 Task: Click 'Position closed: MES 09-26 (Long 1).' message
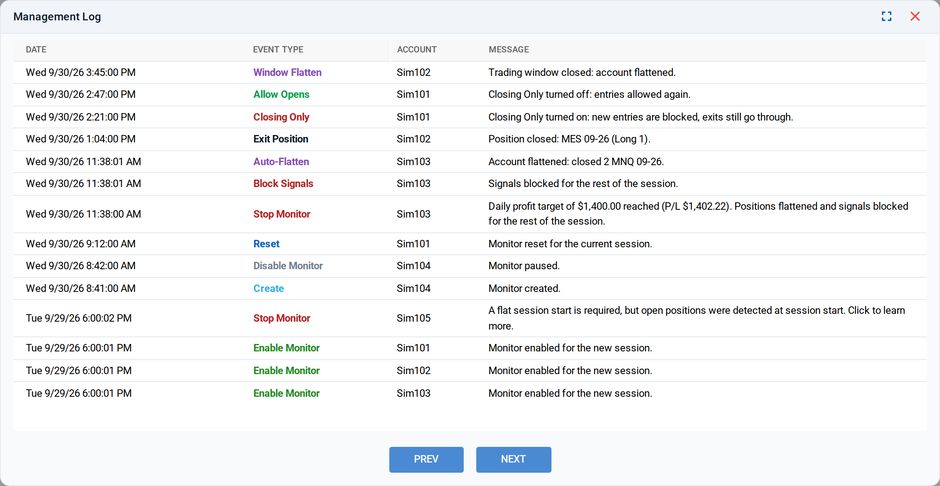pyautogui.click(x=571, y=140)
